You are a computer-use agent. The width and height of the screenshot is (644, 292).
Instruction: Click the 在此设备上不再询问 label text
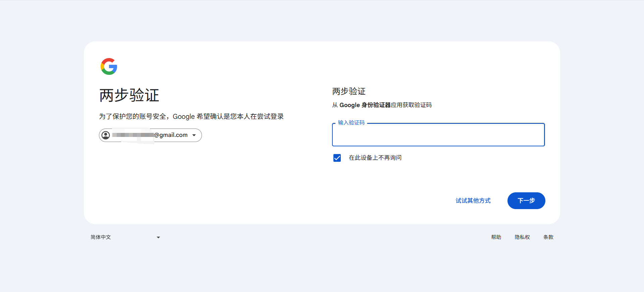click(x=375, y=158)
